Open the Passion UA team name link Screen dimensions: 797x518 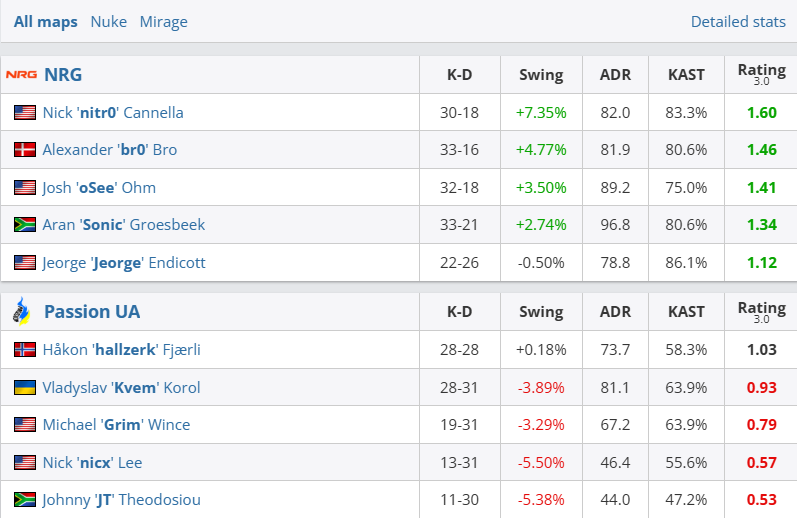pos(92,311)
